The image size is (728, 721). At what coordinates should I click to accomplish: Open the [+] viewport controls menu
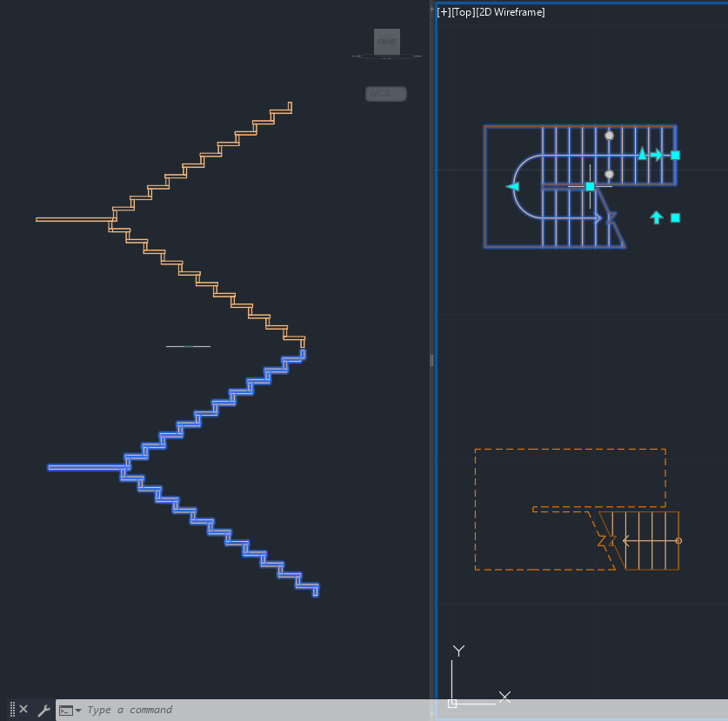(442, 11)
